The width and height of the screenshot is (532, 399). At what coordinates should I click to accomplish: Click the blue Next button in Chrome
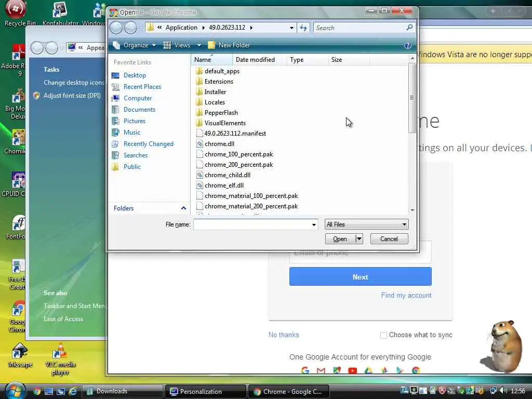361,276
